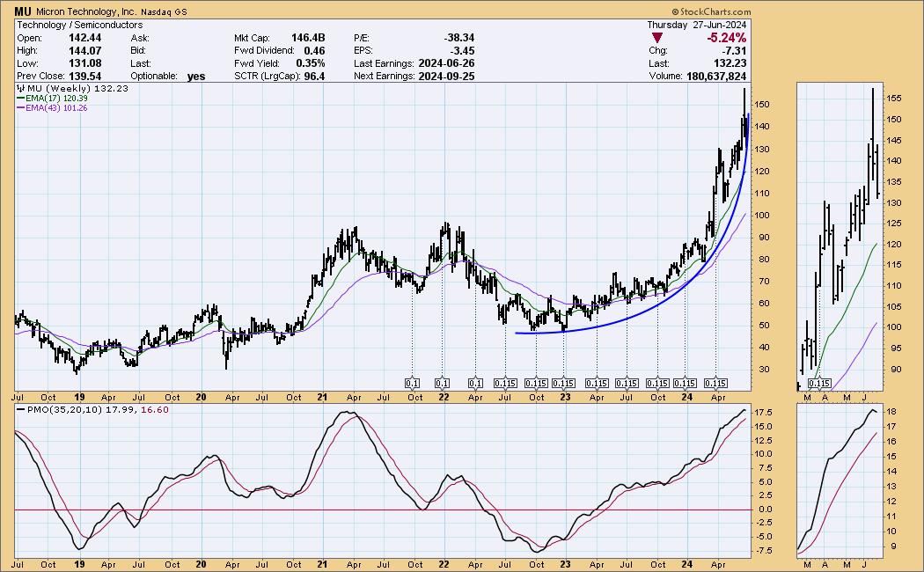Image resolution: width=924 pixels, height=572 pixels.
Task: Click the Next Earnings date 2024-09-25
Action: (446, 76)
